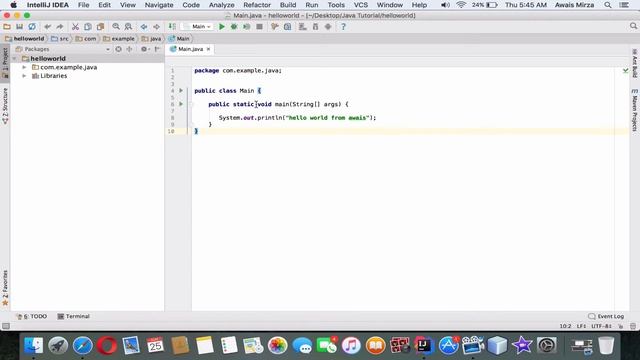Click the Open folder toolbar icon

7,27
